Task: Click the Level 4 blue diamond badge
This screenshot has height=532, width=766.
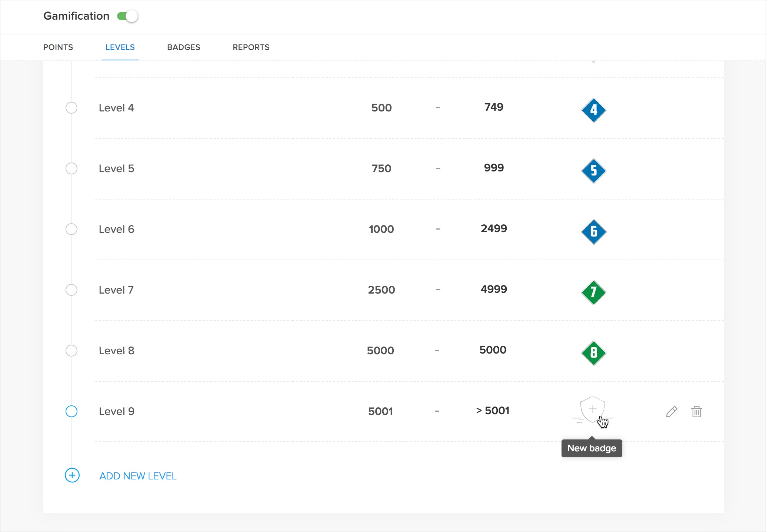Action: [593, 110]
